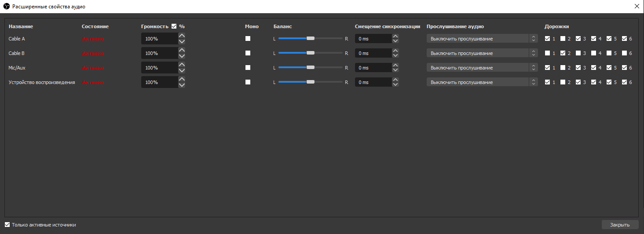Click the OBS logo in title bar

pos(6,7)
